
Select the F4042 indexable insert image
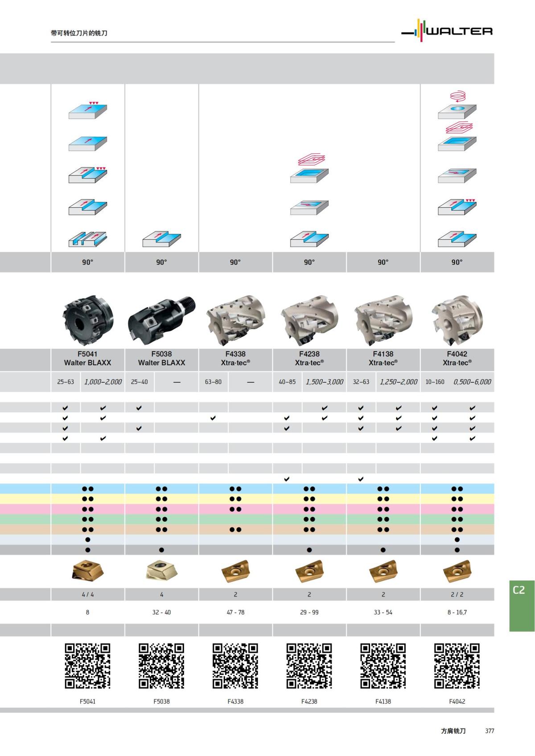457,571
